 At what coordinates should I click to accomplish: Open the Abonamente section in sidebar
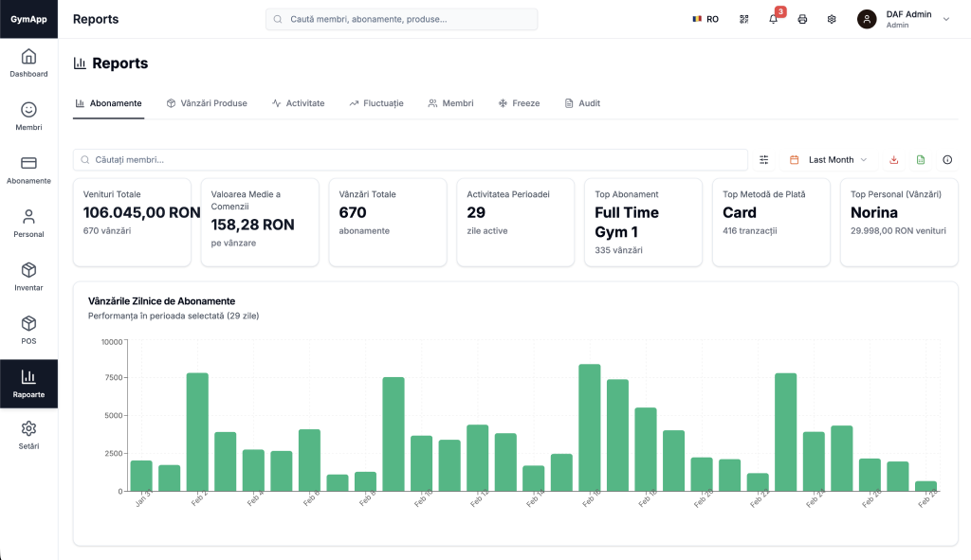point(28,169)
